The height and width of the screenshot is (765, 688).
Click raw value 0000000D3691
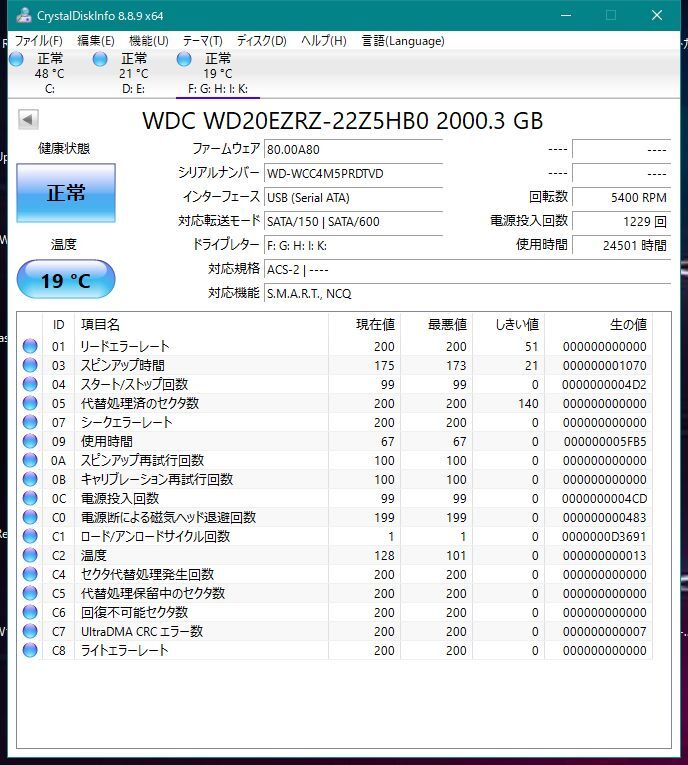604,537
